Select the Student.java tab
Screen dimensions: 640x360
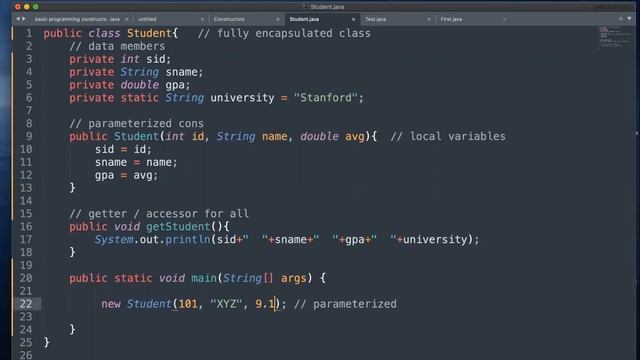point(304,19)
